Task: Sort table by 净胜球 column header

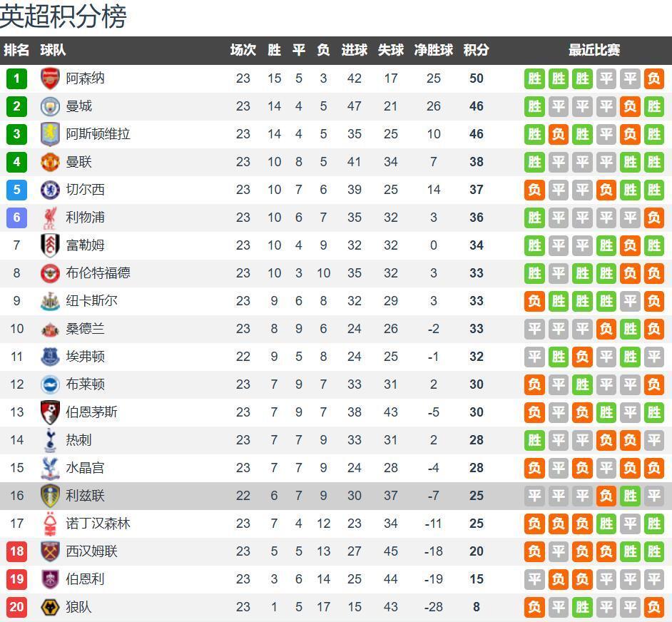Action: point(434,50)
